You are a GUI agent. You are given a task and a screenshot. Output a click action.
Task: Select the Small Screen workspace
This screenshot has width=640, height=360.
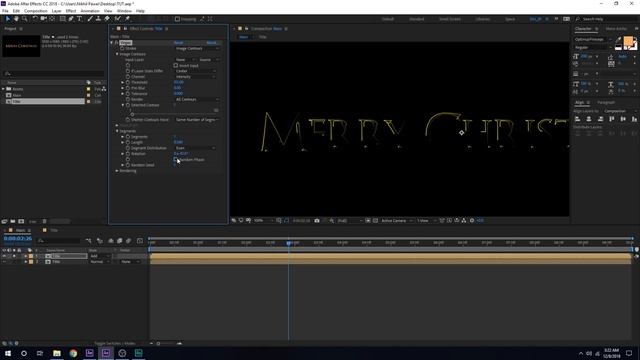tap(450, 19)
